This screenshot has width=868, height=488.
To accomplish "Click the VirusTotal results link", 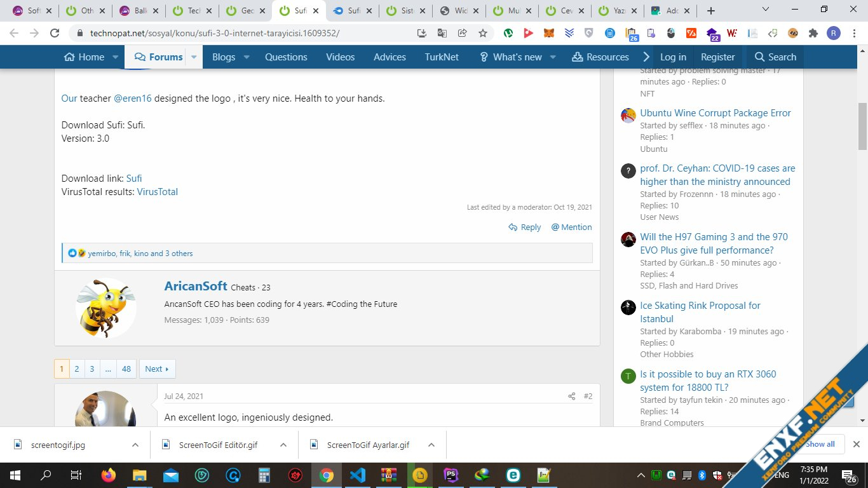I will pos(157,192).
